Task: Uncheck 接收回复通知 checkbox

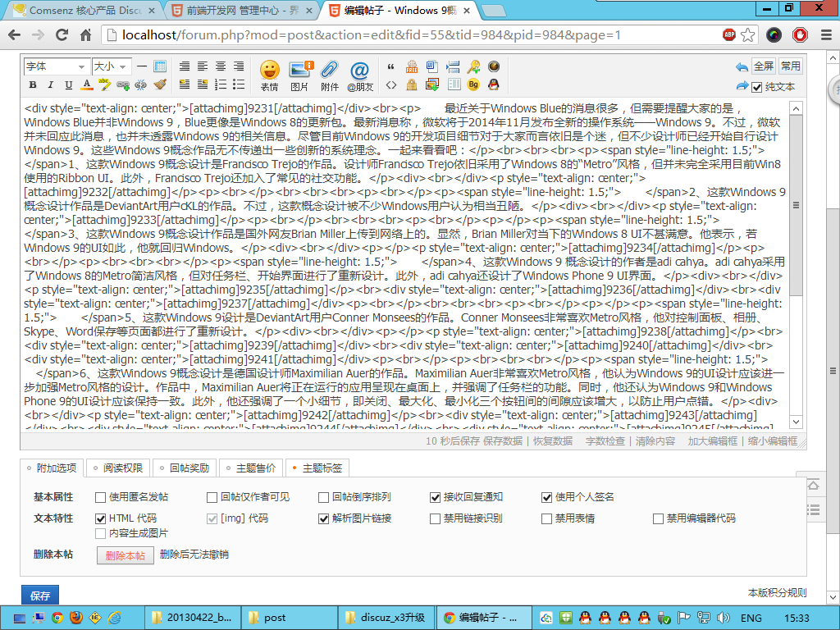Action: click(435, 498)
